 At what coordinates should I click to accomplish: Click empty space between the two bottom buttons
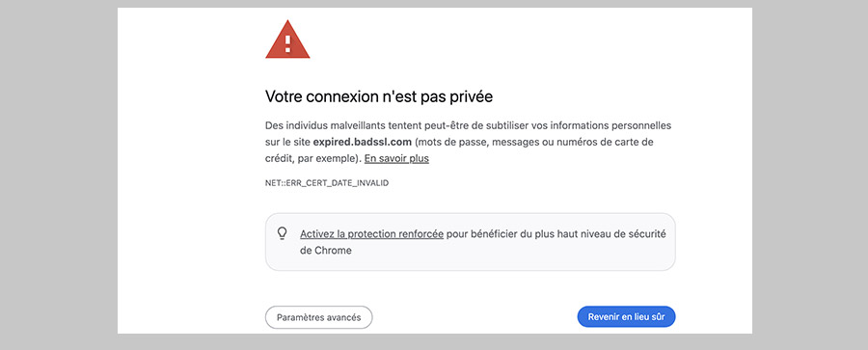[475, 317]
